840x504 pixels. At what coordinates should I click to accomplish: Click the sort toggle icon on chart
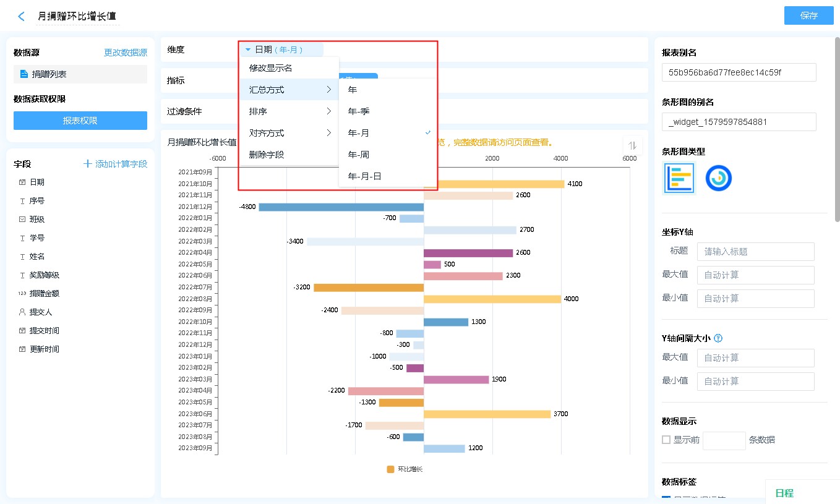(632, 145)
